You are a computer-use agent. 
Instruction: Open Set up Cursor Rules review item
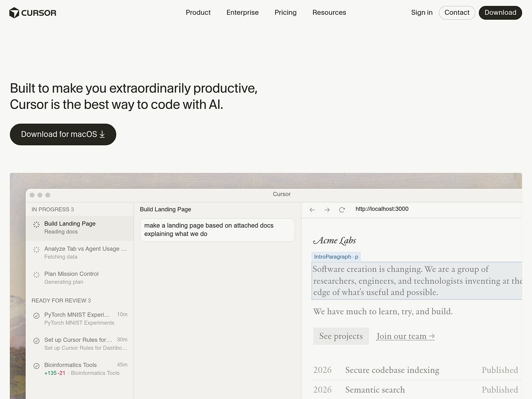tap(80, 344)
